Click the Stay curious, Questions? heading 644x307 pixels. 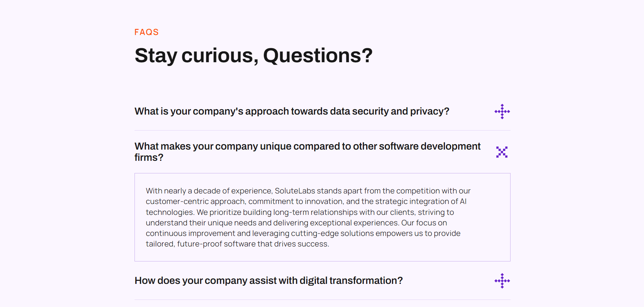click(x=254, y=55)
